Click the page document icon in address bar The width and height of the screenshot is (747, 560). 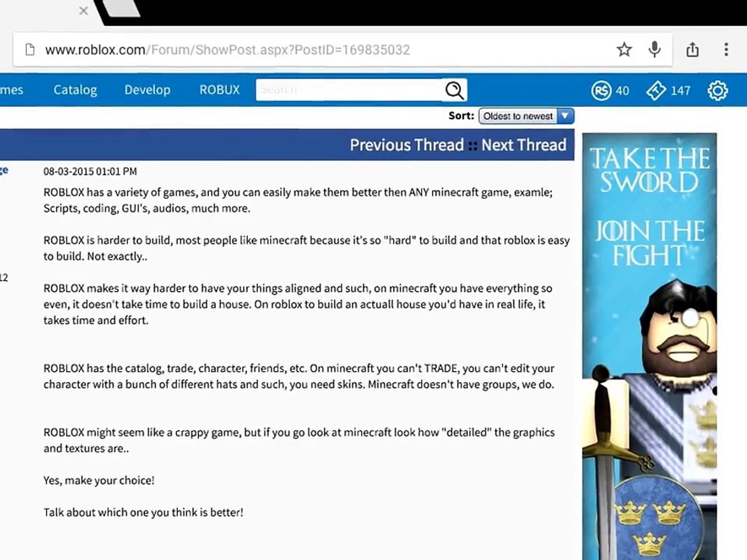pyautogui.click(x=30, y=50)
